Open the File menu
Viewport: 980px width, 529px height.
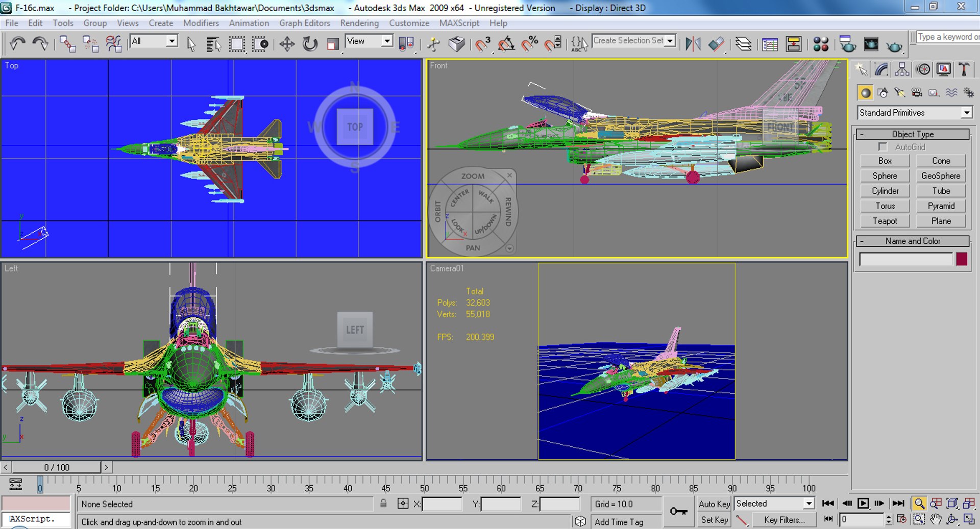11,23
